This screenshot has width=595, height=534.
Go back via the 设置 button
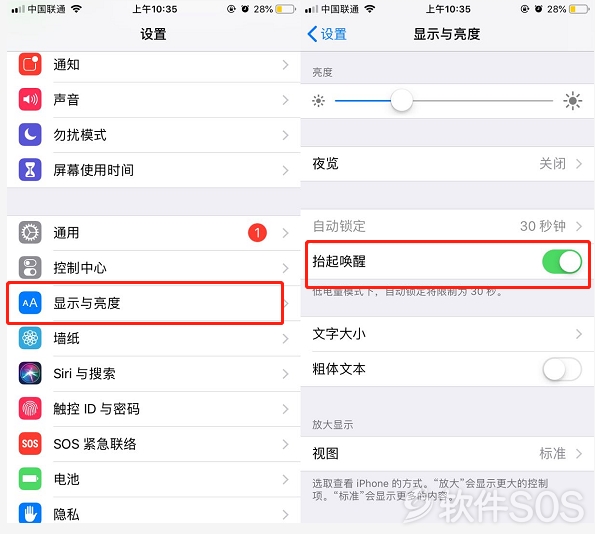coord(327,34)
